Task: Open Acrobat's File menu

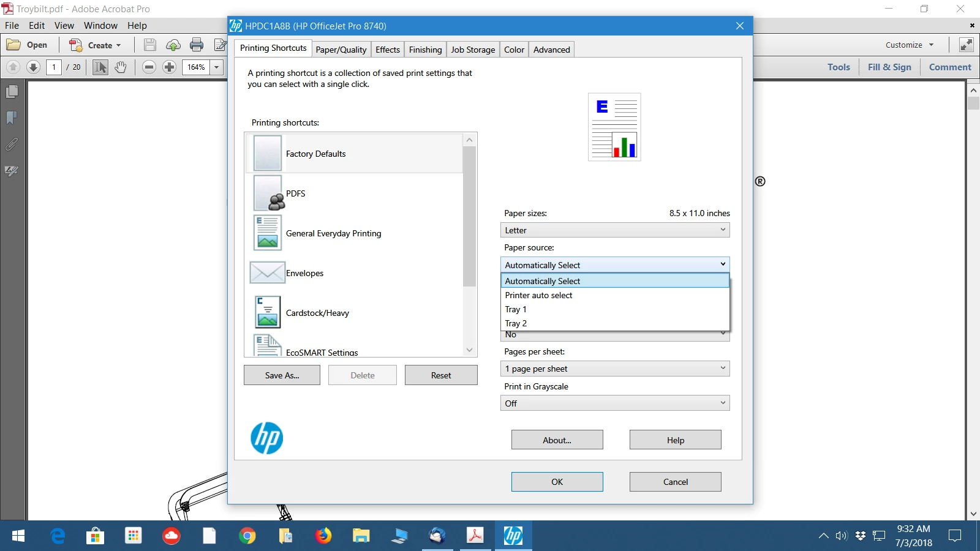Action: (12, 26)
